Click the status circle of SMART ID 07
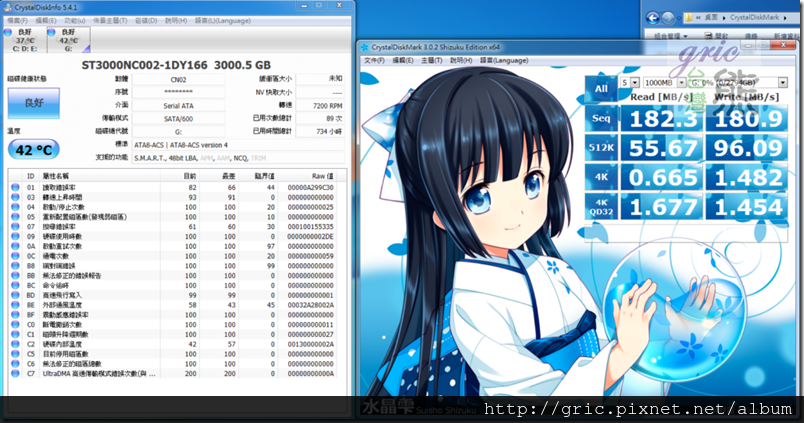Viewport: 804px width, 423px height. pyautogui.click(x=15, y=227)
